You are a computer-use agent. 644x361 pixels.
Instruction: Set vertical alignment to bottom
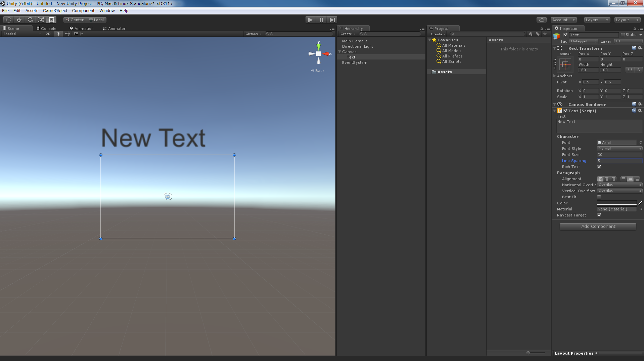(637, 179)
